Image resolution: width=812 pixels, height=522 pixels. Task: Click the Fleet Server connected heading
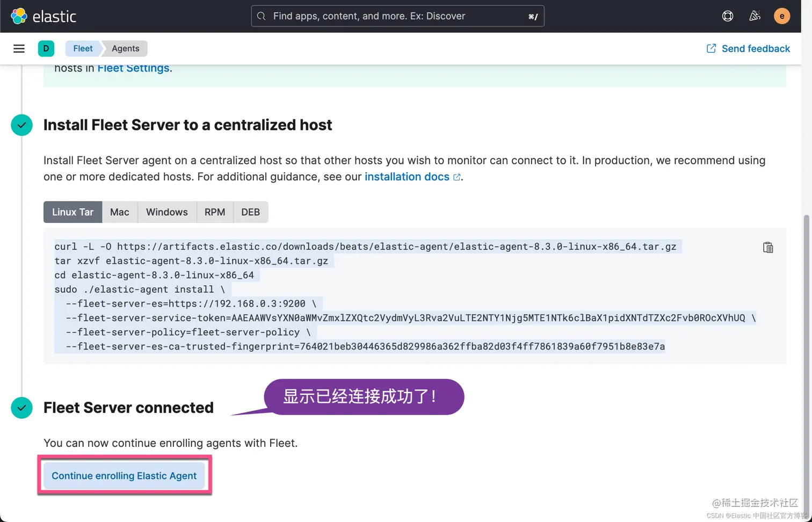click(x=128, y=408)
